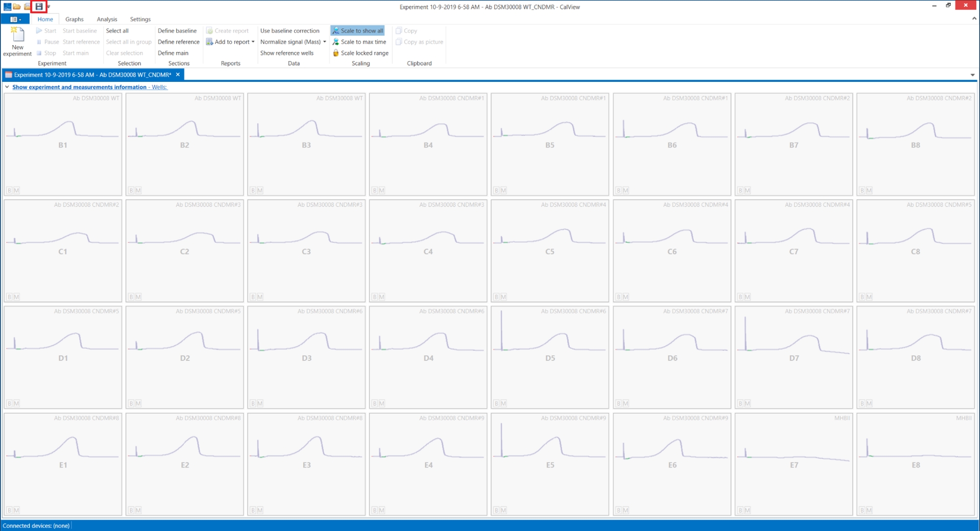The width and height of the screenshot is (980, 531).
Task: Toggle Use baseline correction
Action: pos(290,30)
